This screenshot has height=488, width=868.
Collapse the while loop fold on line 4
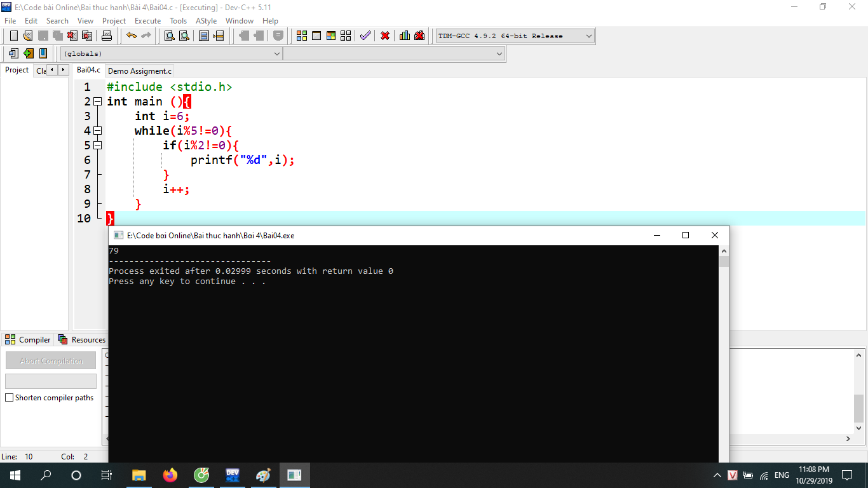[x=97, y=131]
